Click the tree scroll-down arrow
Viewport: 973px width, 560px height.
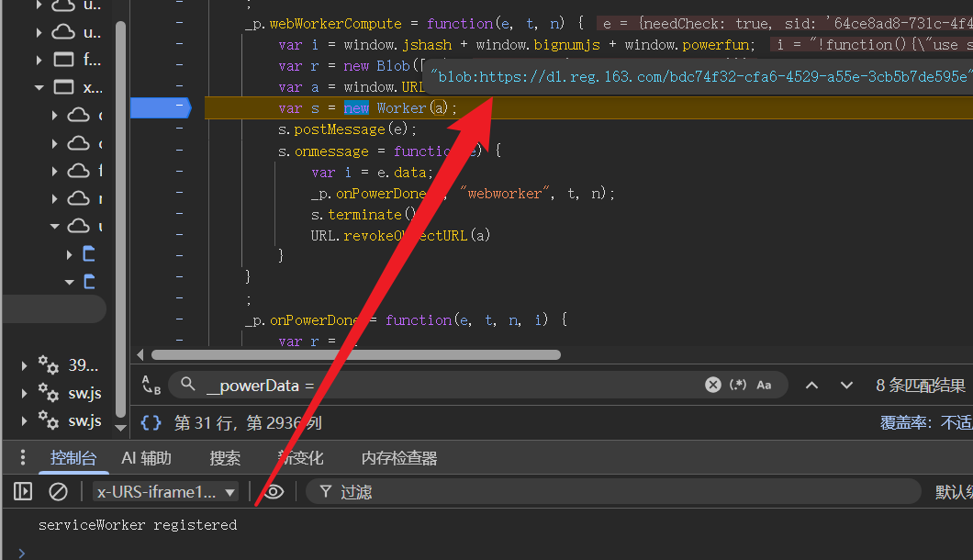tap(121, 427)
